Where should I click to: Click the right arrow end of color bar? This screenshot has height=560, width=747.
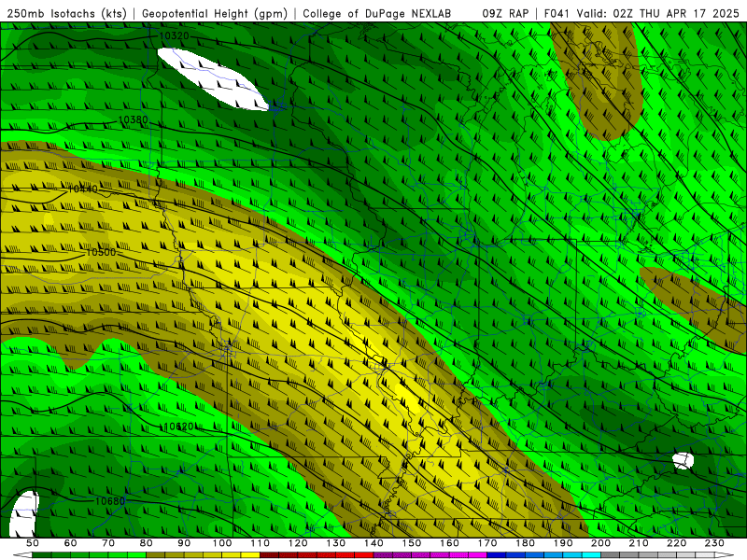[724, 555]
